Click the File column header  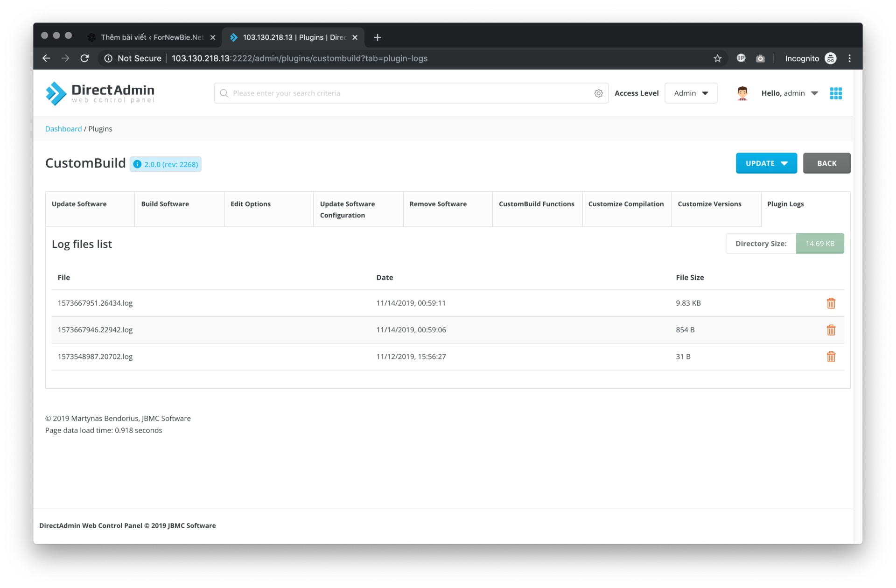64,278
